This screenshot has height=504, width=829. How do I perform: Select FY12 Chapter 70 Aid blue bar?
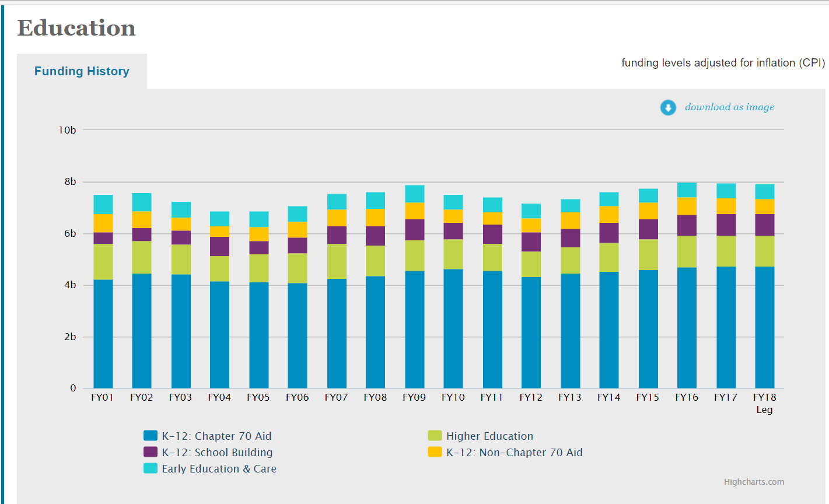[x=531, y=332]
